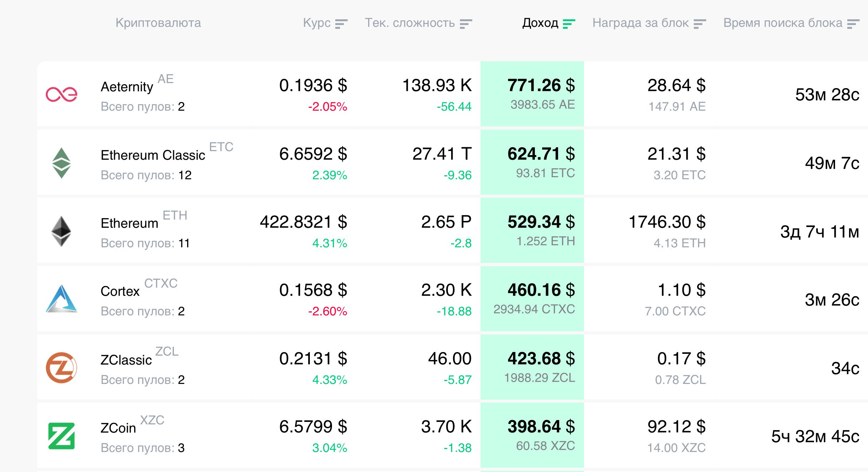Click the CTXC ticker label
Image resolution: width=868 pixels, height=472 pixels.
161,283
